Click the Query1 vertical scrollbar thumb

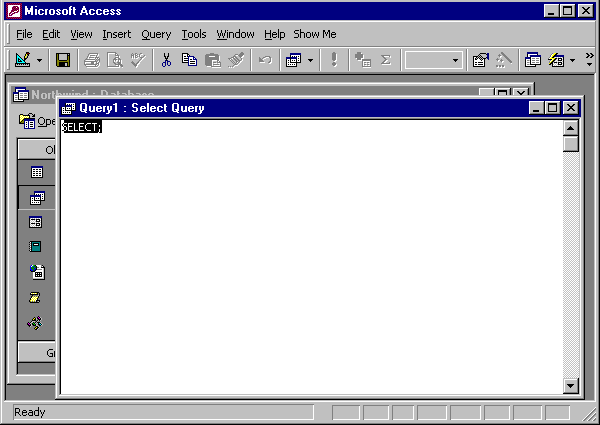pyautogui.click(x=571, y=144)
